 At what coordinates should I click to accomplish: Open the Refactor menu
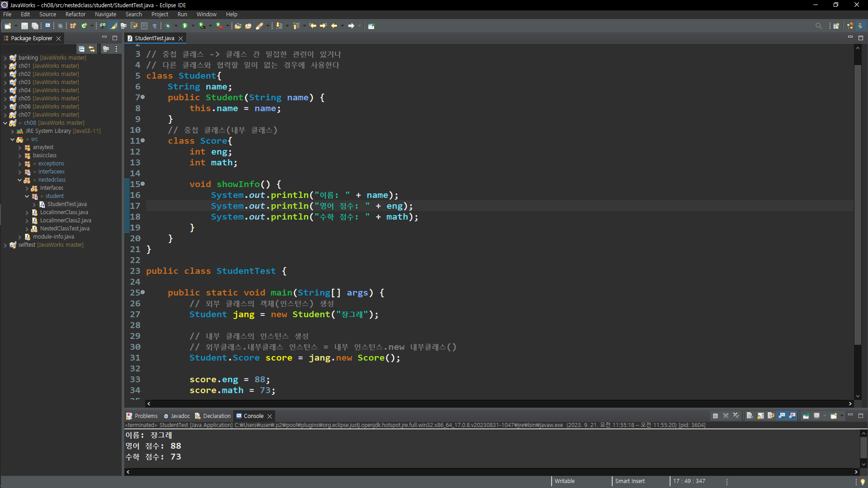75,14
